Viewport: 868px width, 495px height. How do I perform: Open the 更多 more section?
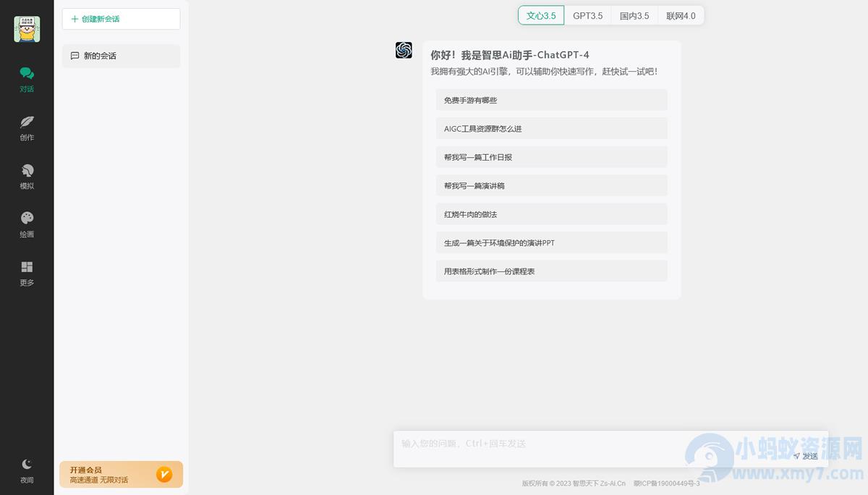click(27, 274)
